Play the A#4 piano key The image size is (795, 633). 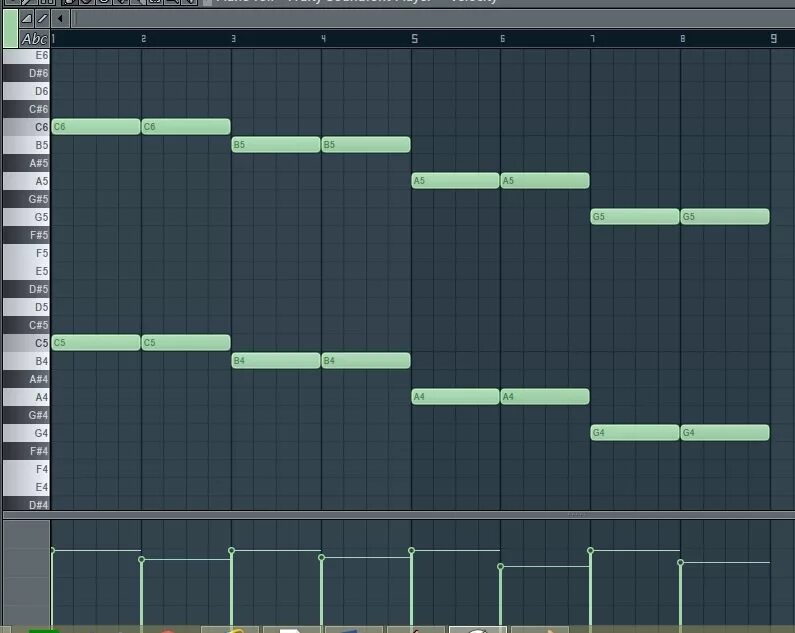click(x=26, y=379)
